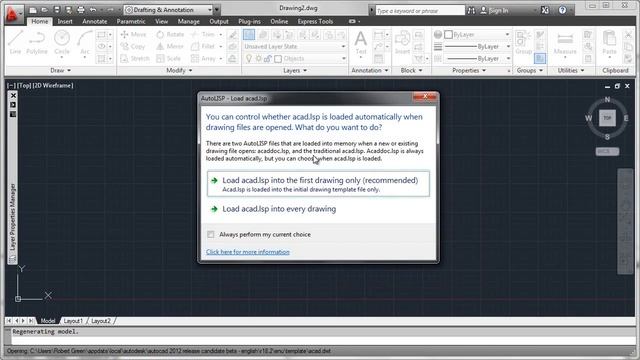Open the Unsaved Layer State dropdown
Screen dimensions: 640x360
tap(295, 47)
